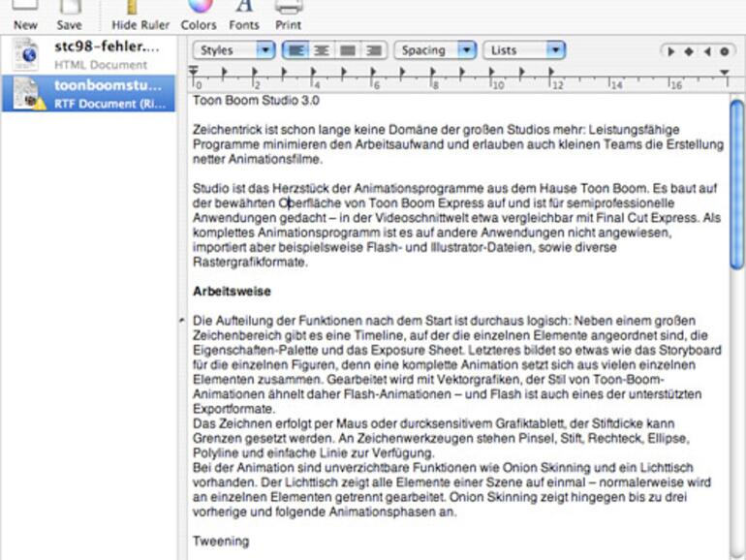This screenshot has height=560, width=746.
Task: Click the tab stop at ruler mark 12
Action: click(551, 73)
